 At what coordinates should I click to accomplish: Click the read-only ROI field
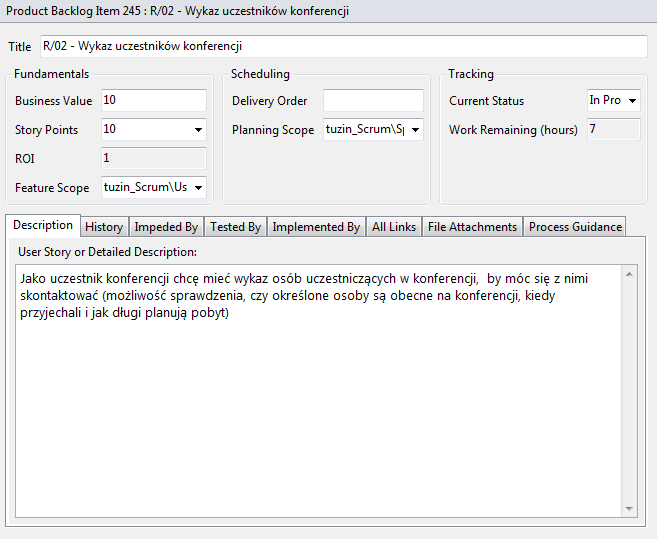(154, 158)
